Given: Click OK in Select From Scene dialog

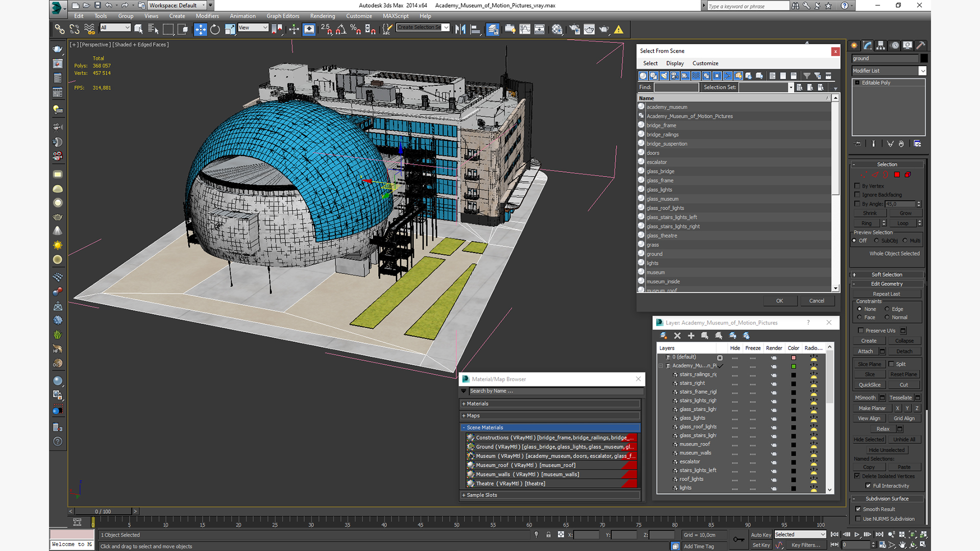Looking at the screenshot, I should (x=779, y=301).
